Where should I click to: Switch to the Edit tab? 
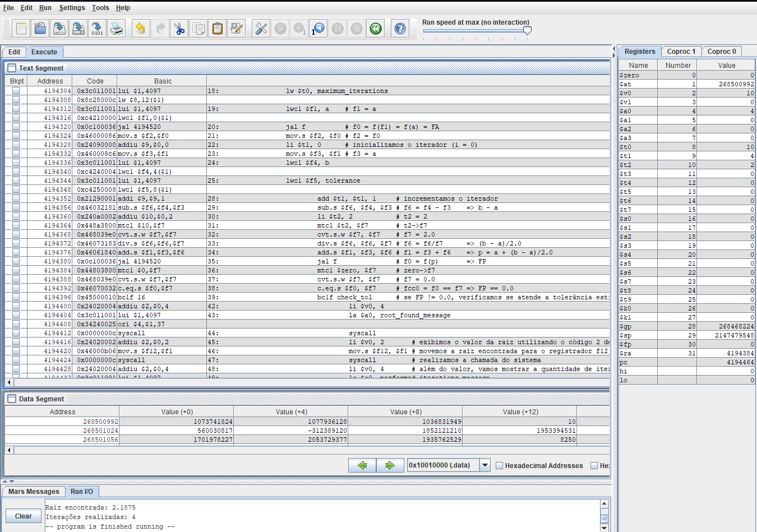(x=15, y=52)
